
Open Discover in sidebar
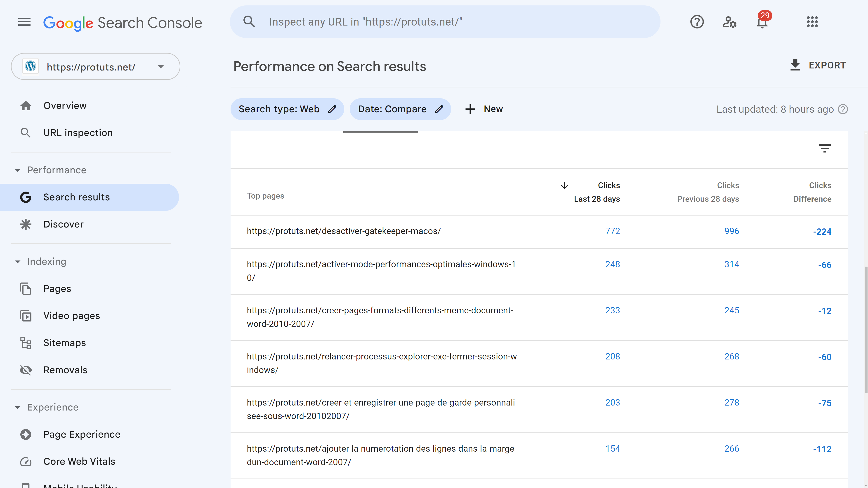63,224
